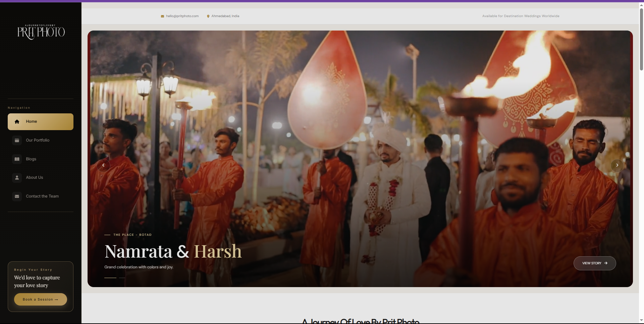Image resolution: width=644 pixels, height=324 pixels.
Task: Click the Namrata & Harsh hero image
Action: [360, 159]
